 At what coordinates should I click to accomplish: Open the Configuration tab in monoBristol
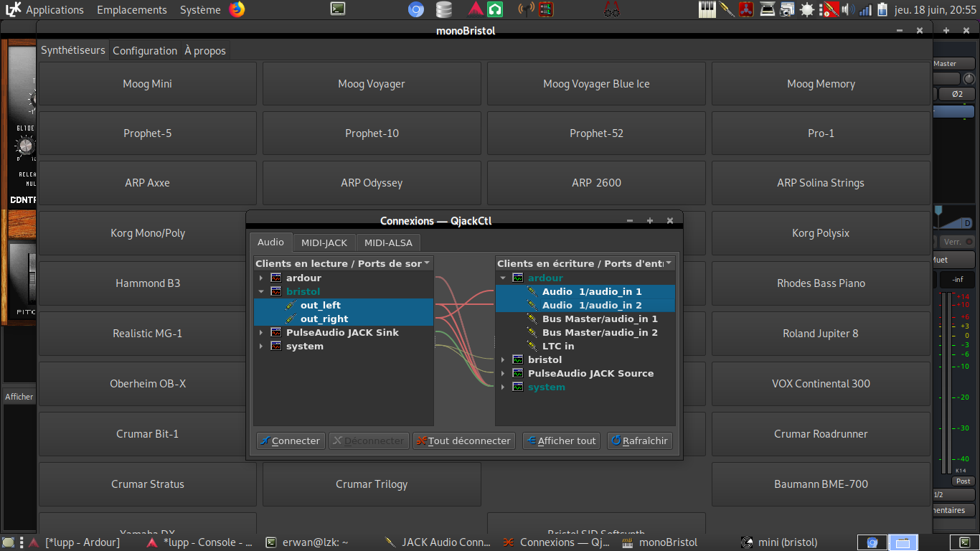(x=145, y=51)
